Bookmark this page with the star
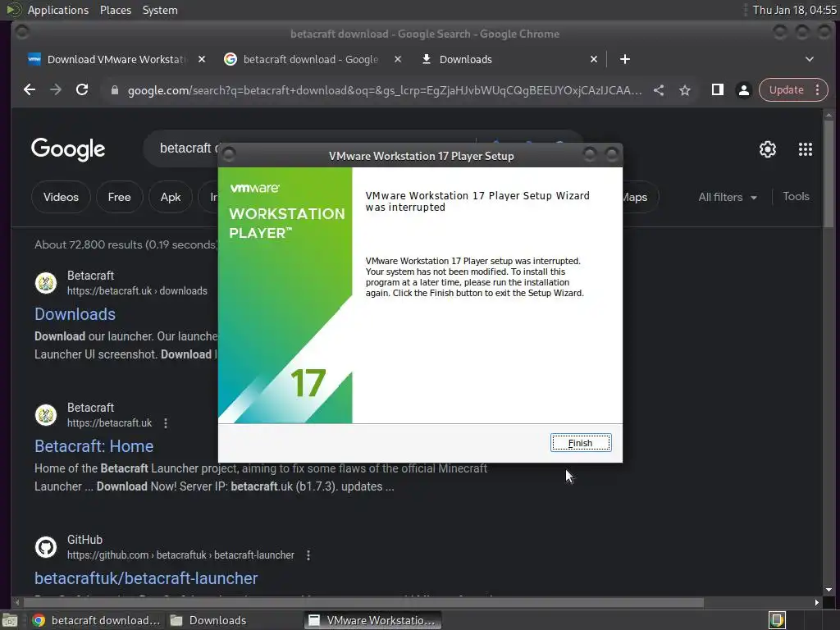Image resolution: width=840 pixels, height=630 pixels. pyautogui.click(x=685, y=90)
